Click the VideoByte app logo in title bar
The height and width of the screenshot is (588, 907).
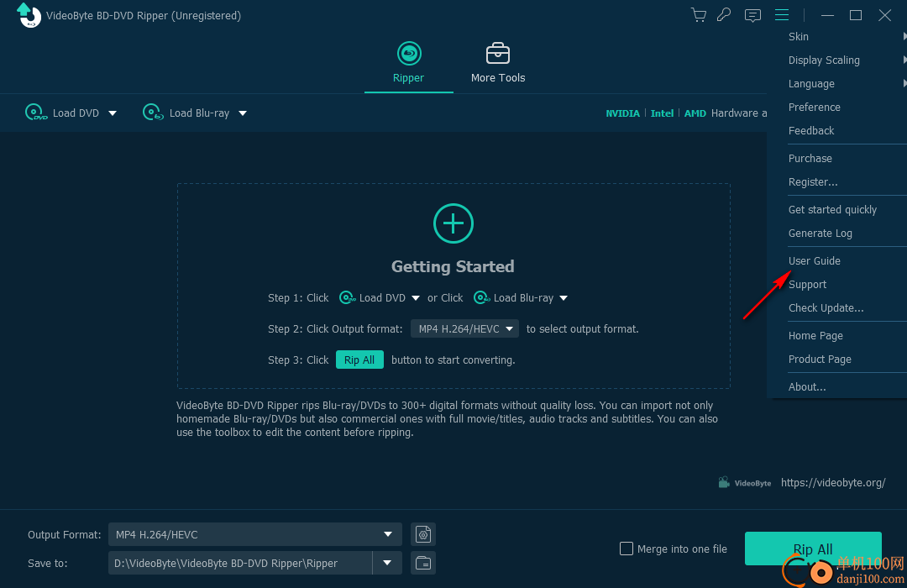[29, 15]
